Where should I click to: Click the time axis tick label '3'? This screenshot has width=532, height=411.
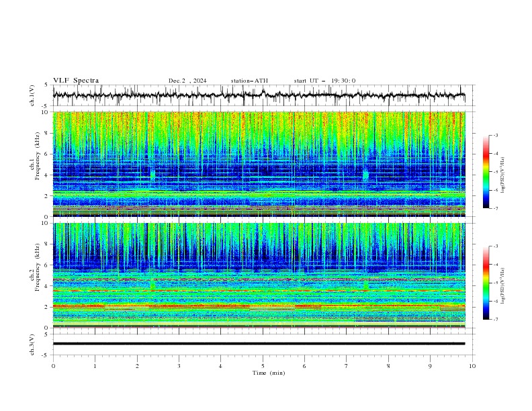[179, 366]
